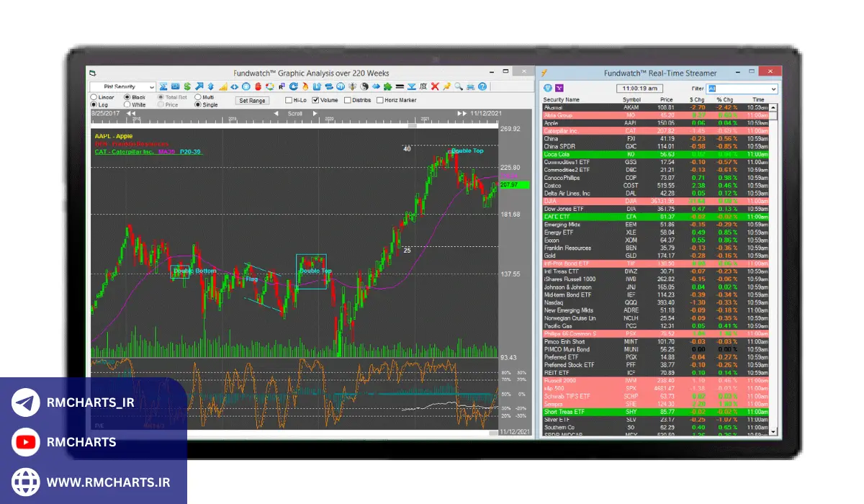Enable the Hi-Lo checkbox
This screenshot has height=504, width=864.
(x=289, y=100)
